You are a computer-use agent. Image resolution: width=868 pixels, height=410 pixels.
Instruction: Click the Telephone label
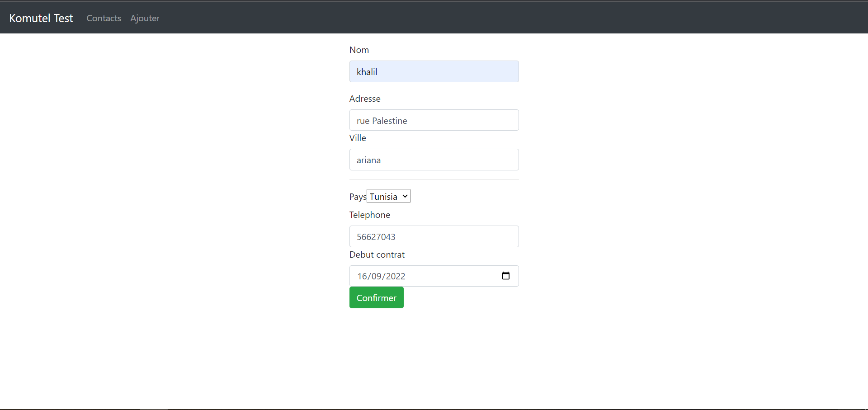[x=370, y=215]
